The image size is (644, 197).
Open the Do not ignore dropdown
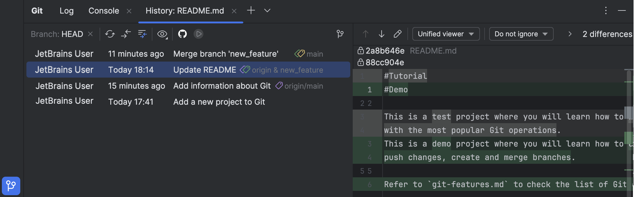pyautogui.click(x=521, y=34)
